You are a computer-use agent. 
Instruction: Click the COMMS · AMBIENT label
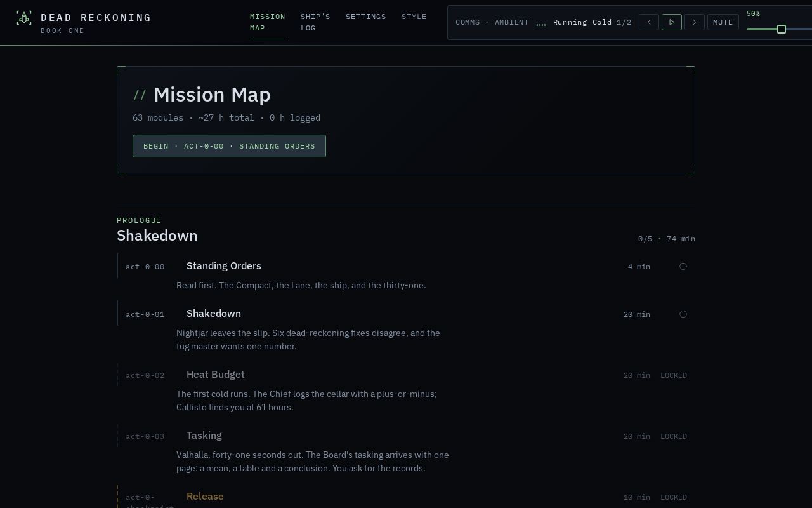tap(492, 22)
